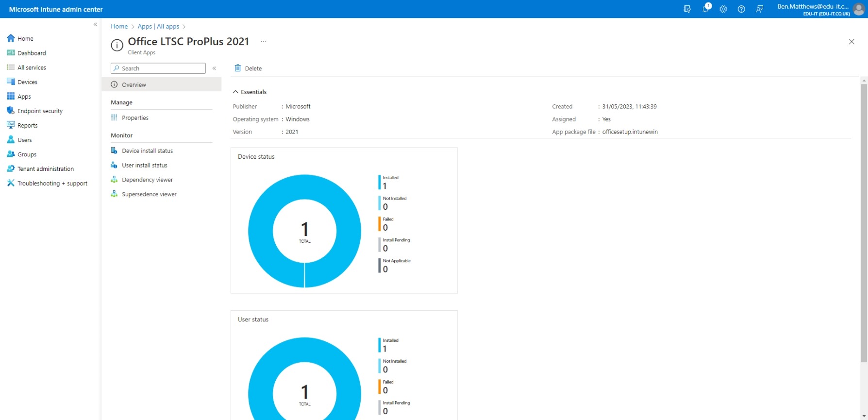Click the officesetup.intunewin file name
Screen dimensions: 868x420
pos(630,132)
